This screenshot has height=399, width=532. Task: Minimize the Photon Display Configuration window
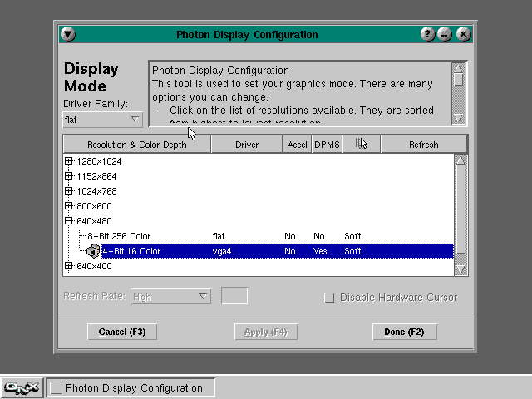445,34
